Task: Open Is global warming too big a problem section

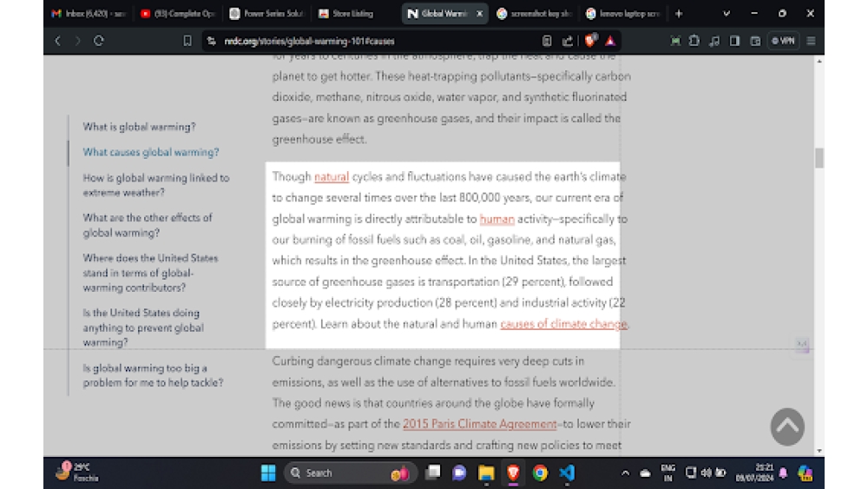Action: 153,375
